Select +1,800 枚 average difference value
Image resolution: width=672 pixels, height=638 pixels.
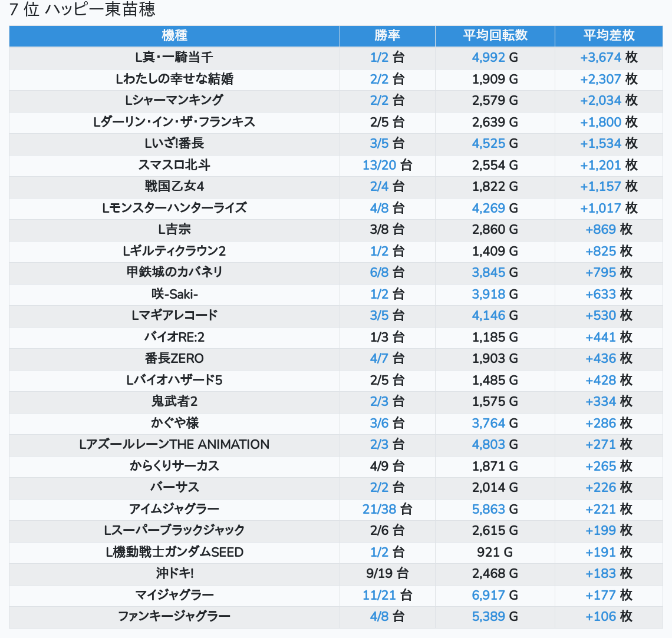click(608, 122)
